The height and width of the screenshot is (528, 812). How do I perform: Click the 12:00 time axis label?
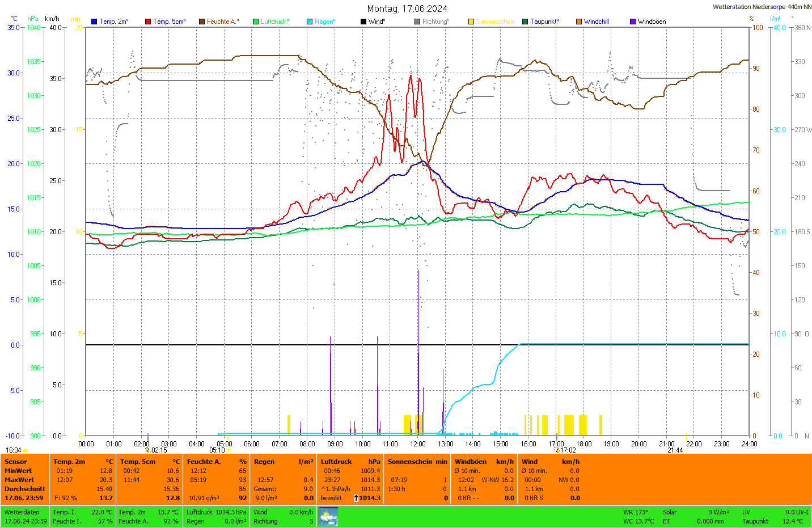pos(418,444)
